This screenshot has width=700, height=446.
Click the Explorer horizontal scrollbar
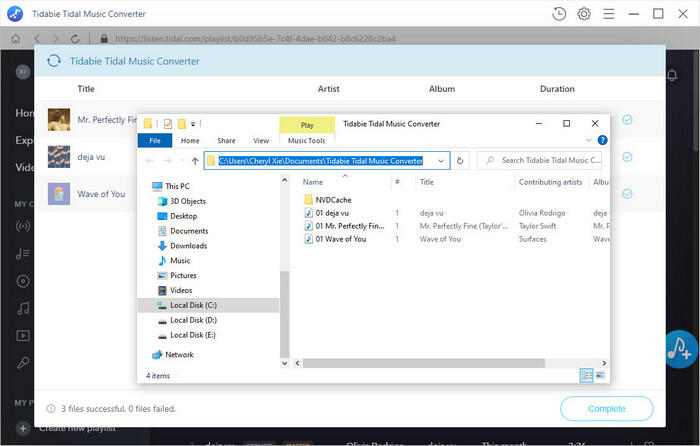pyautogui.click(x=424, y=363)
